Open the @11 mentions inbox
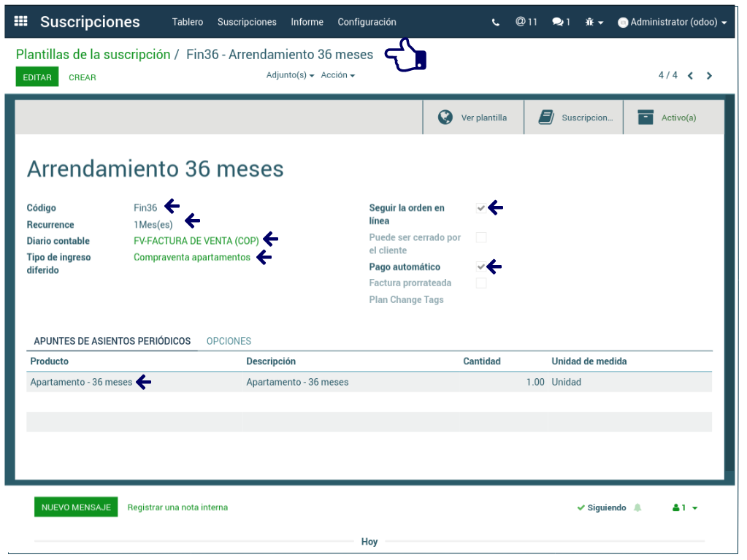This screenshot has width=747, height=560. (x=526, y=22)
